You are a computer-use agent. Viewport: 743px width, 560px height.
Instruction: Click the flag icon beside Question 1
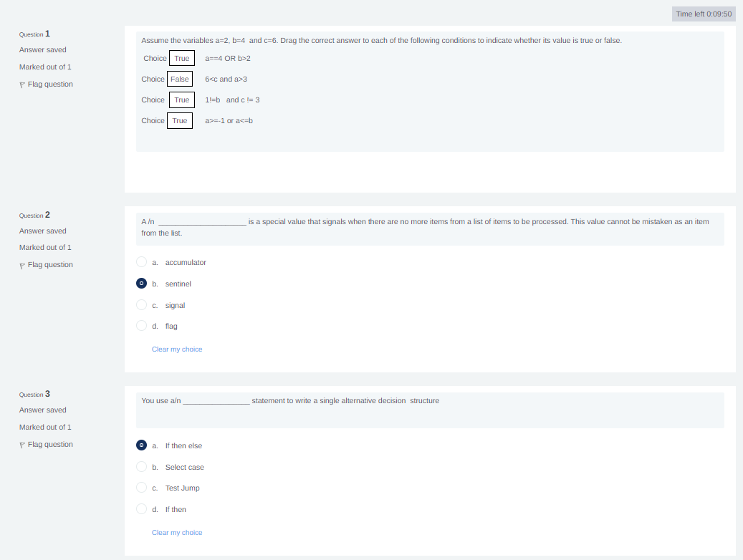[21, 85]
